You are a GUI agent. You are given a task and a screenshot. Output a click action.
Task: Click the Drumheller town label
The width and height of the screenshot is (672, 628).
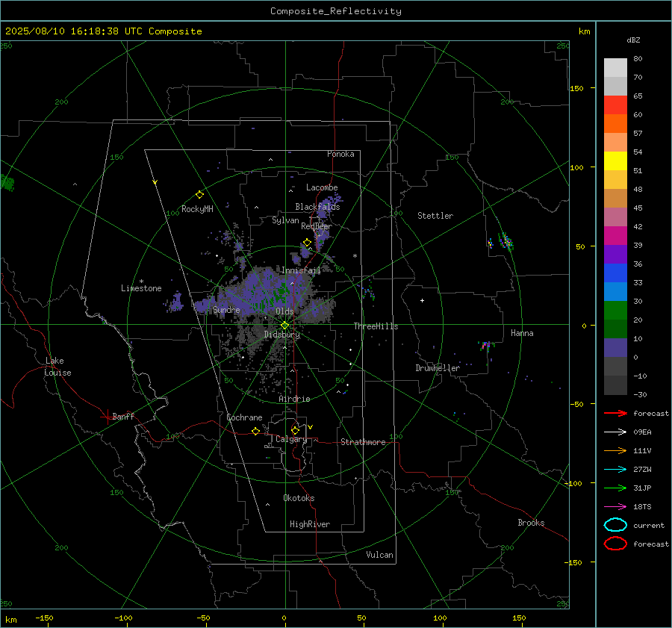[x=438, y=368]
